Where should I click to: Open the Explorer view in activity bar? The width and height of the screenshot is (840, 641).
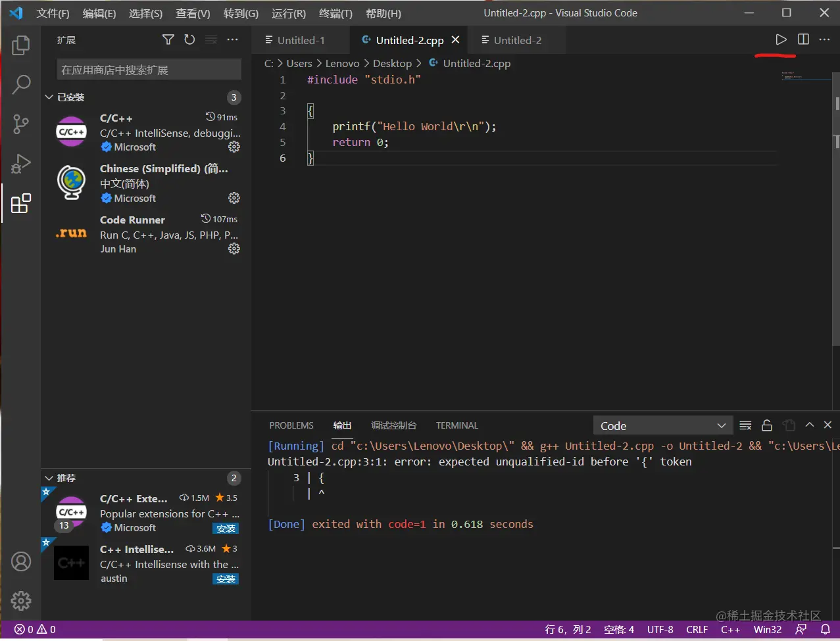[21, 45]
